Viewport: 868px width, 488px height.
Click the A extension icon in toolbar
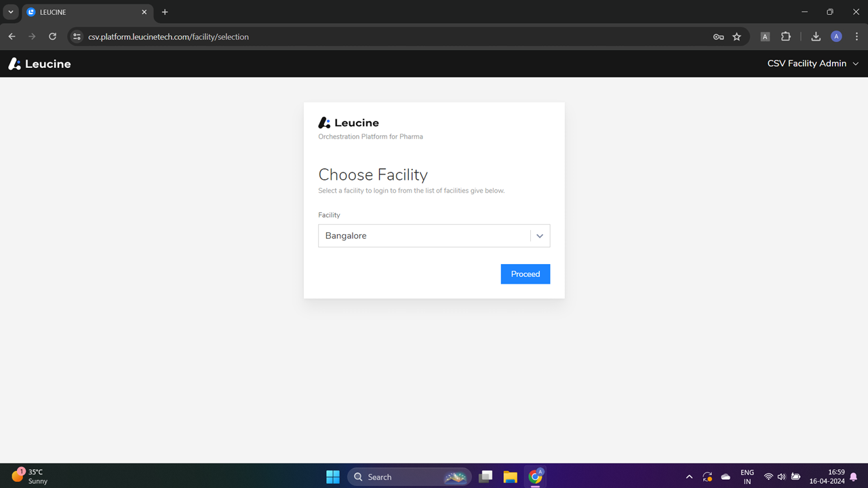point(765,37)
